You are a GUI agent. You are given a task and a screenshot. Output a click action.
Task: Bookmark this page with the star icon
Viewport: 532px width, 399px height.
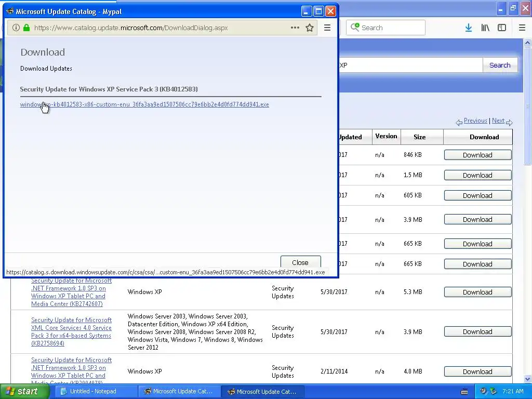(310, 28)
